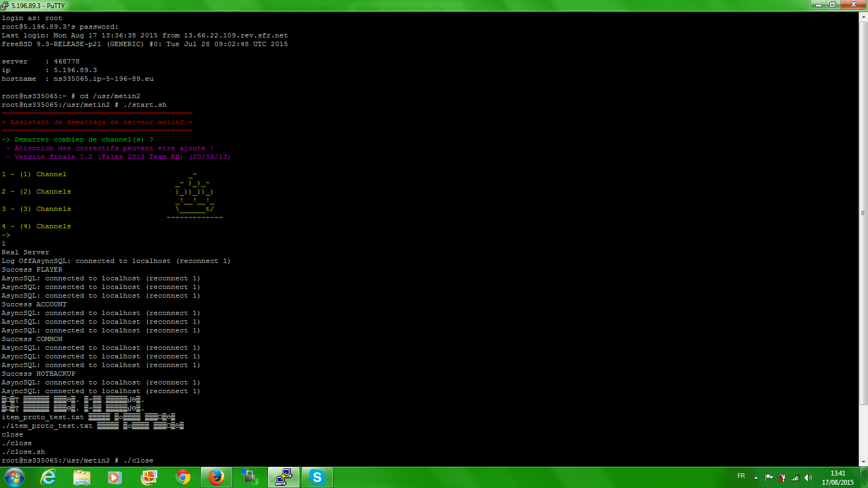The height and width of the screenshot is (488, 868).
Task: Open the FR input language selector
Action: [x=741, y=476]
